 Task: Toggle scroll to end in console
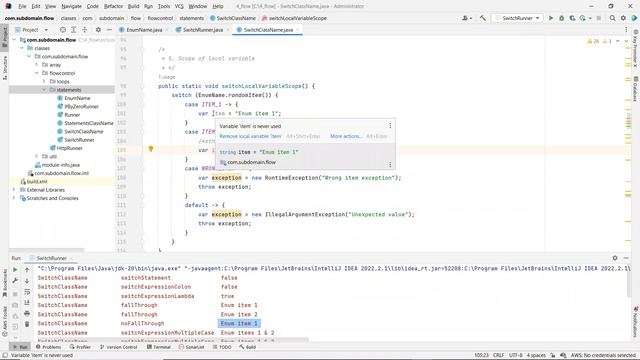pyautogui.click(x=27, y=302)
